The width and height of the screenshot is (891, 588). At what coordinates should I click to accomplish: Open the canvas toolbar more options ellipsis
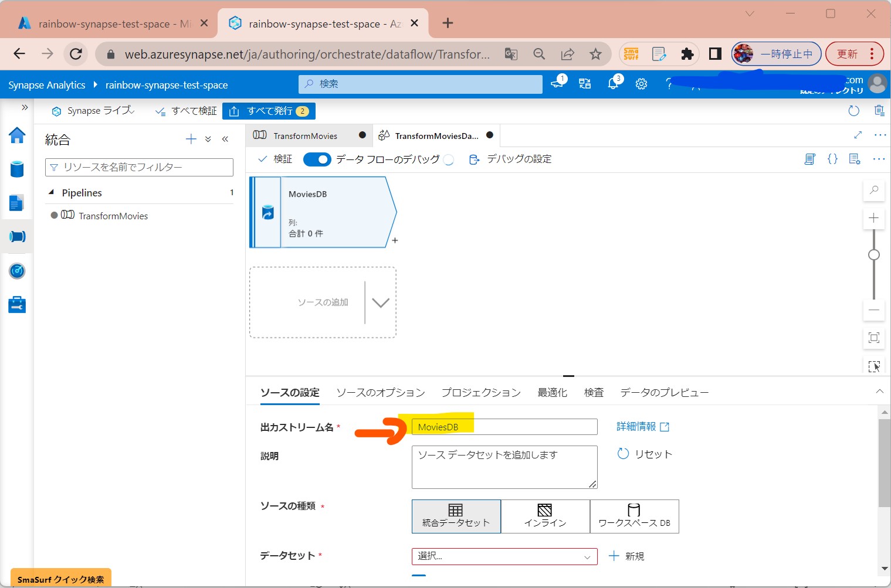click(x=879, y=159)
